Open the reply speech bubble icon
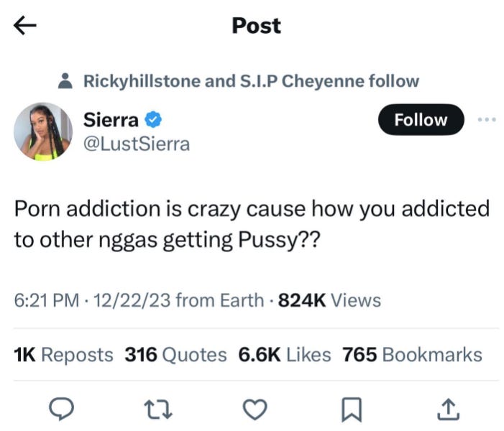The height and width of the screenshot is (431, 504). coord(61,409)
